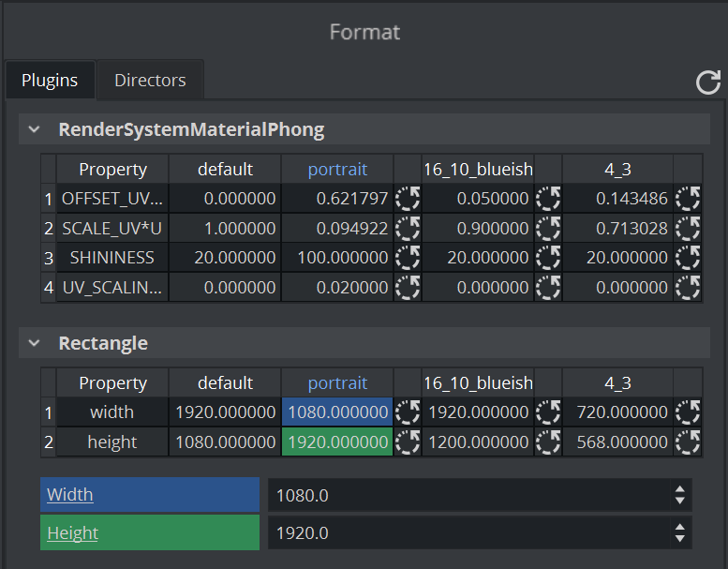Image resolution: width=728 pixels, height=569 pixels.
Task: Reset 16_10_blueish height value in Rectangle
Action: [x=548, y=442]
